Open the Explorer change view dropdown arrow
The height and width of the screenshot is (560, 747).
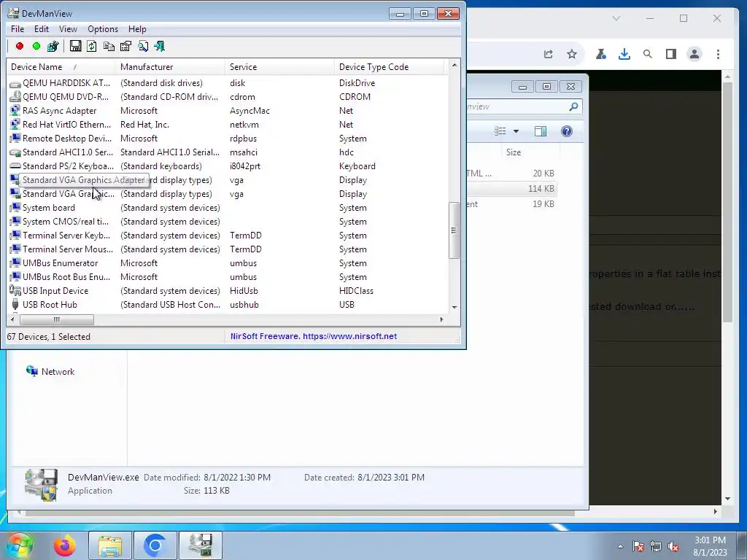[x=516, y=131]
